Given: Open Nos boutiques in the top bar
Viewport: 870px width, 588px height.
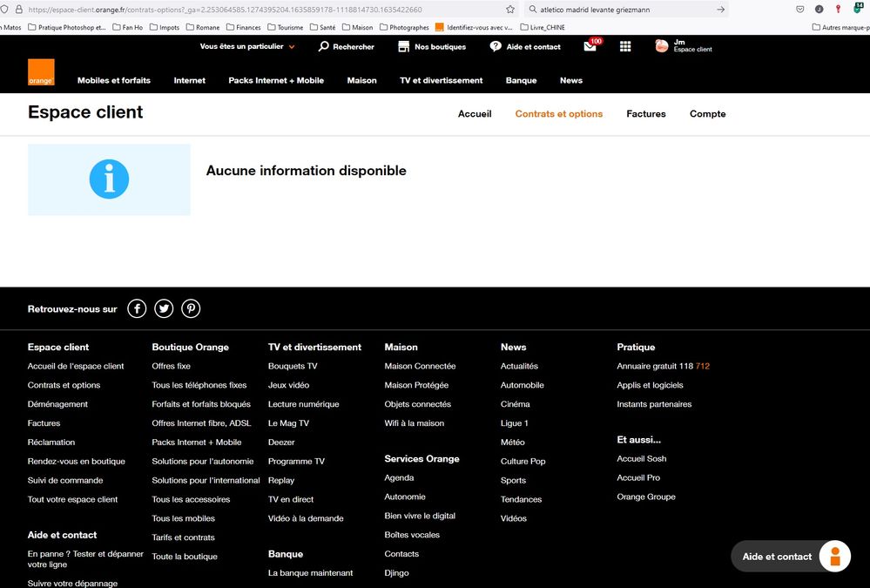Looking at the screenshot, I should point(432,46).
